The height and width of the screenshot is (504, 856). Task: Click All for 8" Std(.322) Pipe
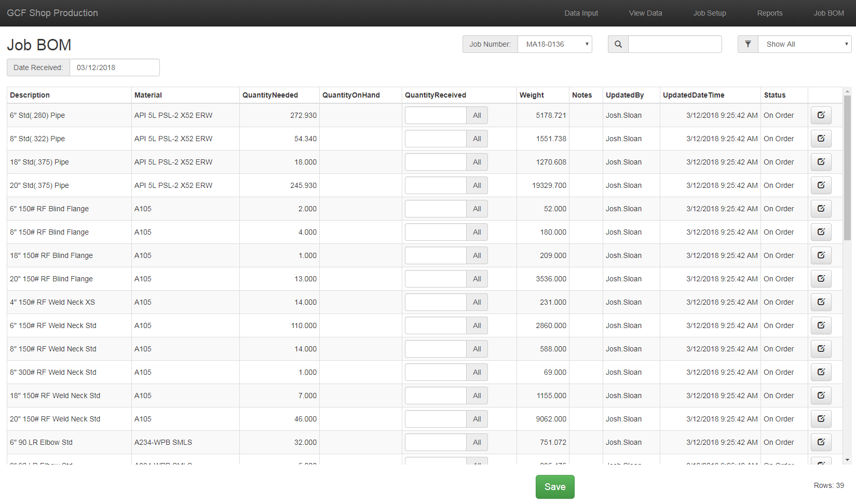(x=477, y=139)
